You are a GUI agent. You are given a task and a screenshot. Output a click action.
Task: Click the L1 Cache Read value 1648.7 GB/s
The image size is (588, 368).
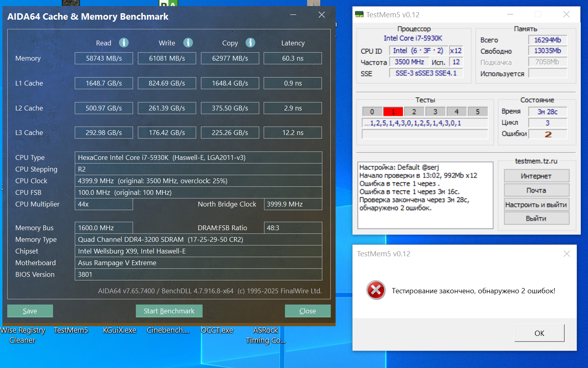click(x=104, y=83)
